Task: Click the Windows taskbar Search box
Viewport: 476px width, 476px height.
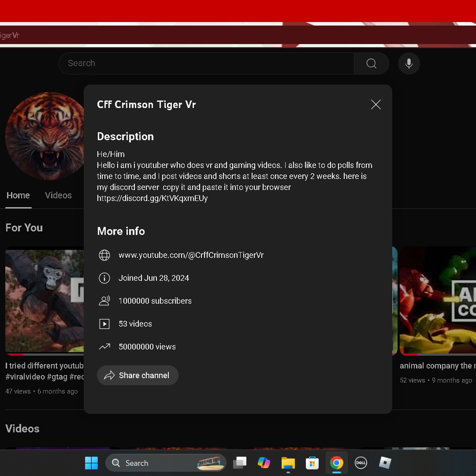Action: click(166, 463)
